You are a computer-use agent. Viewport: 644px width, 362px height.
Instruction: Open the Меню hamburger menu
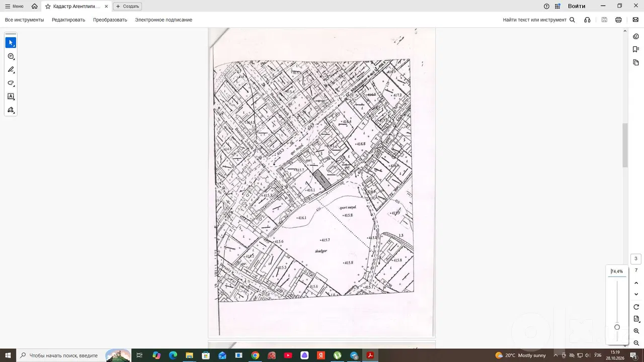pyautogui.click(x=14, y=6)
